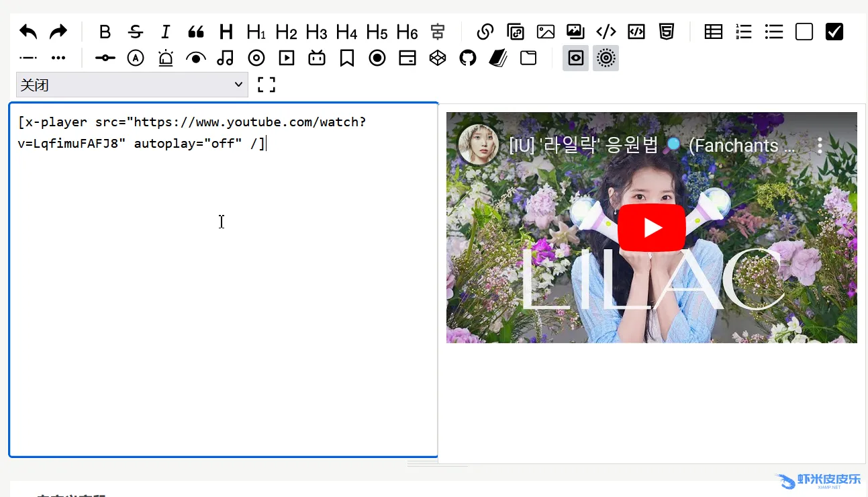This screenshot has height=497, width=868.
Task: Insert an inline code snippet
Action: [606, 32]
